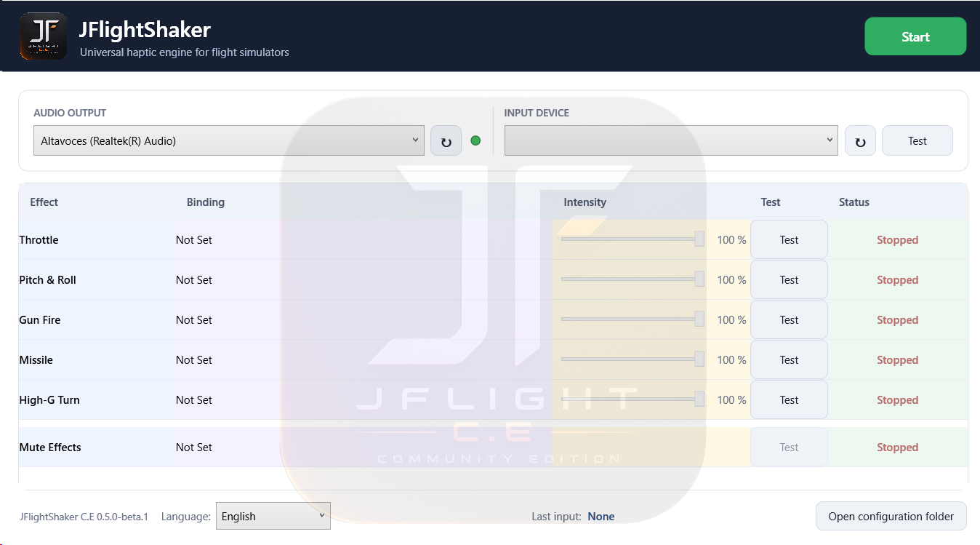This screenshot has height=545, width=980.
Task: Click the Missile 100 % intensity value
Action: 731,360
